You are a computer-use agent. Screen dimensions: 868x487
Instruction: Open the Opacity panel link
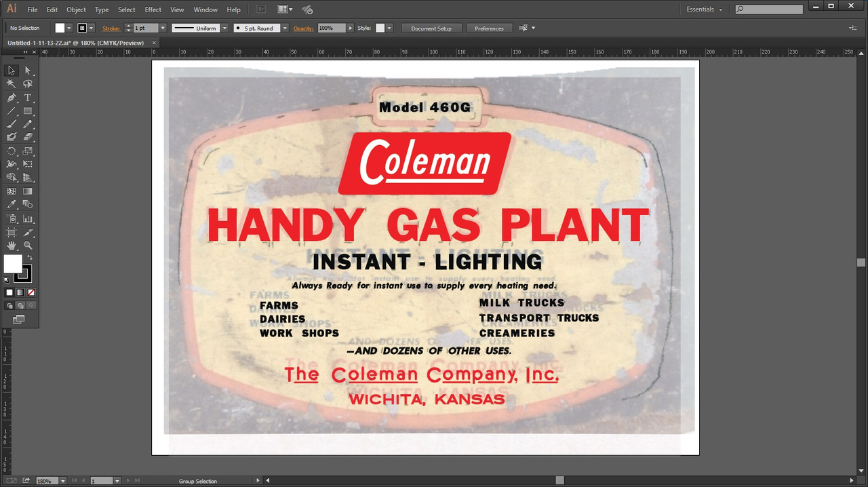point(304,28)
